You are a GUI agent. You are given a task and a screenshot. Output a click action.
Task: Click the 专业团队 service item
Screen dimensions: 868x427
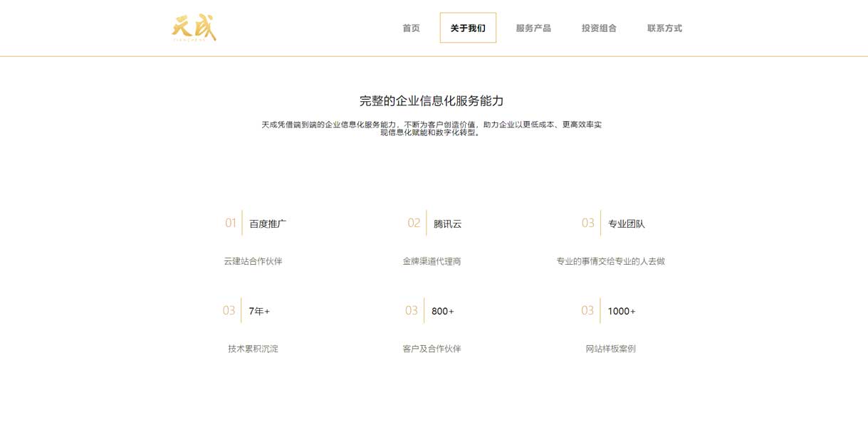click(x=625, y=222)
